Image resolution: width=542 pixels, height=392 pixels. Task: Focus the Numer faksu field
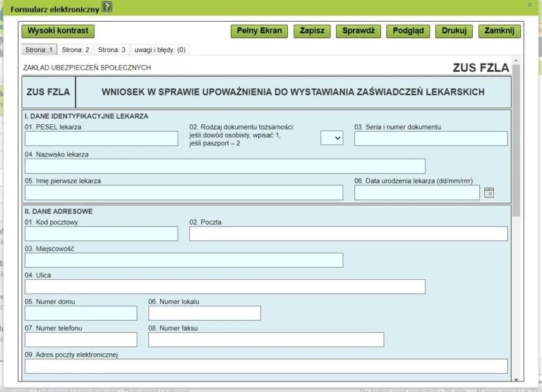coord(266,340)
